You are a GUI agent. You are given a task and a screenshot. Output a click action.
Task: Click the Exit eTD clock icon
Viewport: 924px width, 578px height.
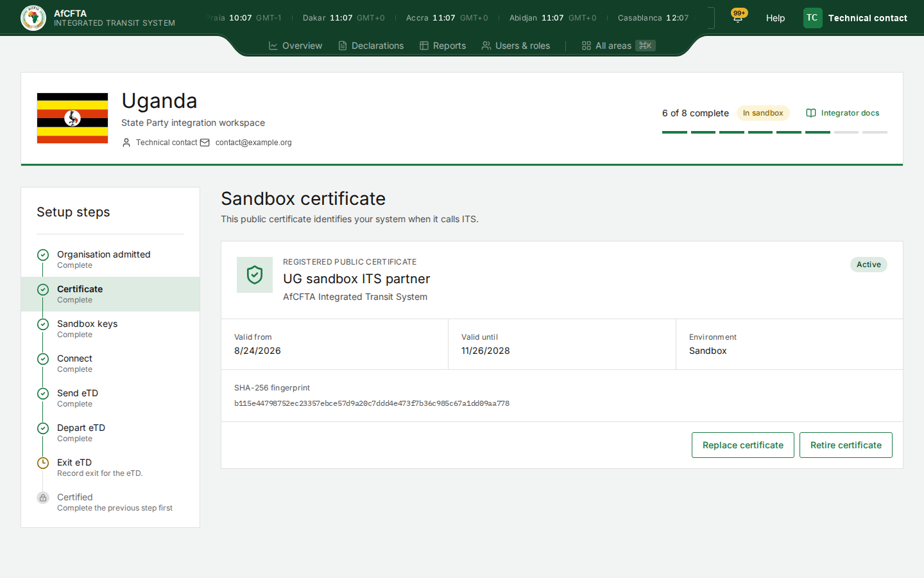(x=43, y=463)
